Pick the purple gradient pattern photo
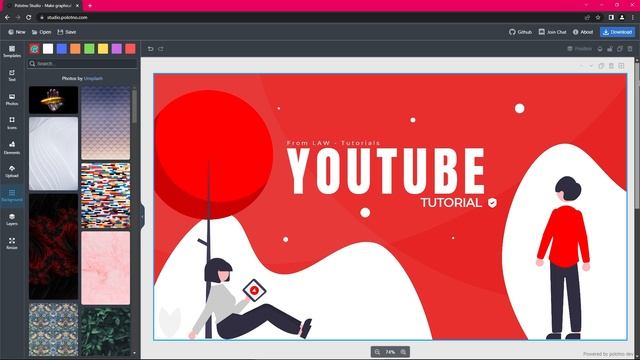The height and width of the screenshot is (360, 640). point(106,123)
